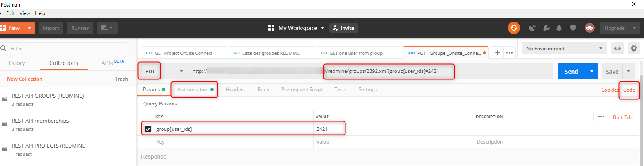The width and height of the screenshot is (644, 166).
Task: Click the request URL input field
Action: pos(371,71)
